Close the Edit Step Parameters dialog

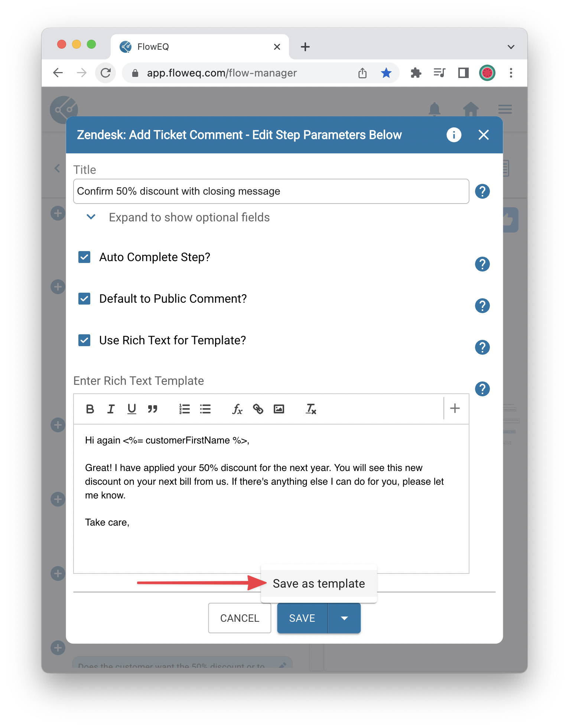[x=484, y=135]
